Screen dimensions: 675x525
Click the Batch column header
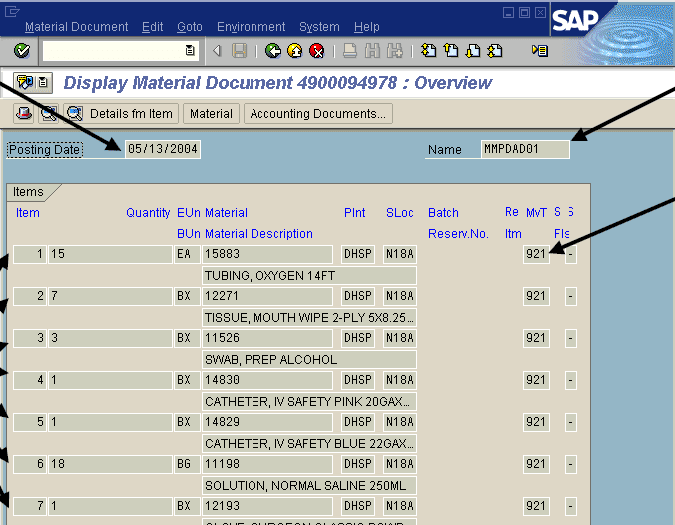pyautogui.click(x=443, y=213)
